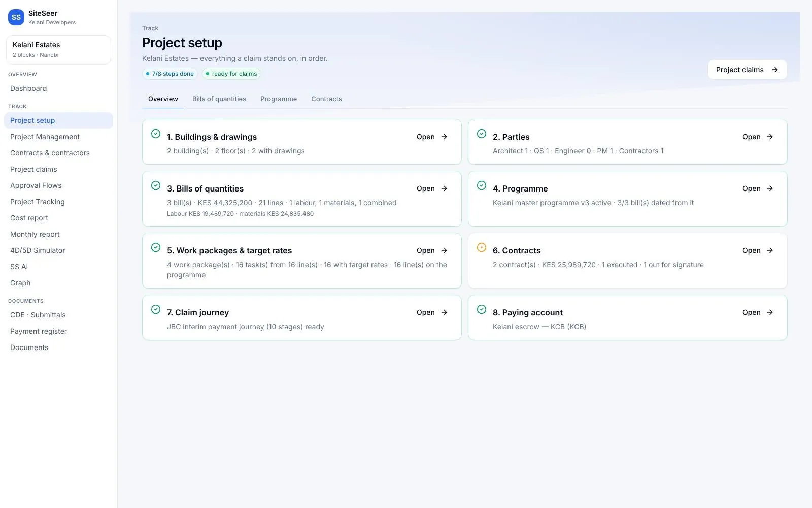Launch the 4D/5D Simulator

coord(58,250)
